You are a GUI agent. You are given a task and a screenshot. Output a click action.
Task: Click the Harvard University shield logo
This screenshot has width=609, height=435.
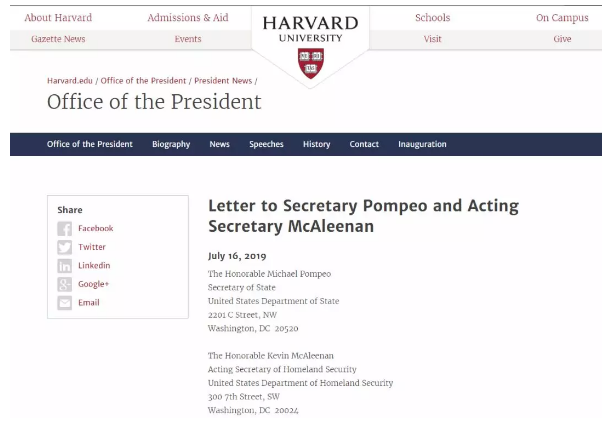(x=310, y=62)
